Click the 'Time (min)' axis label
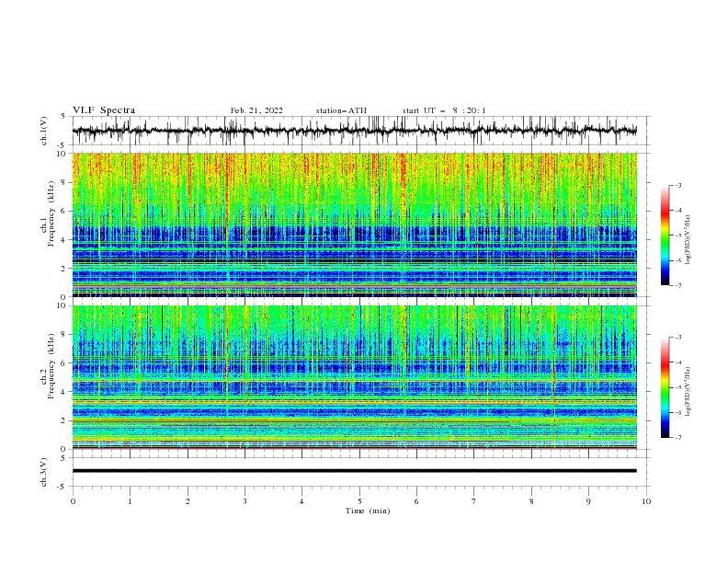This screenshot has width=728, height=563. click(x=368, y=511)
